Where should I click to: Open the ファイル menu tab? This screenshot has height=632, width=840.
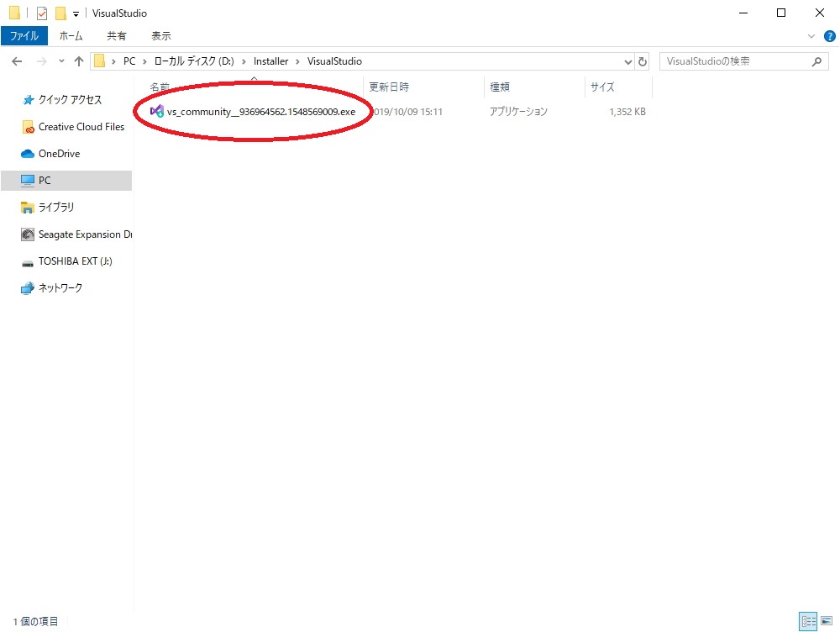[x=24, y=36]
